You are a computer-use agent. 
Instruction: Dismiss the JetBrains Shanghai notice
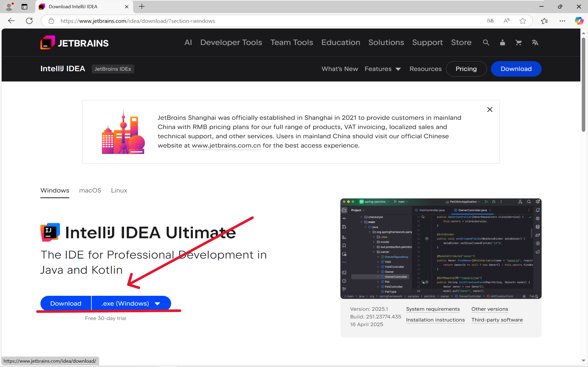pyautogui.click(x=490, y=109)
